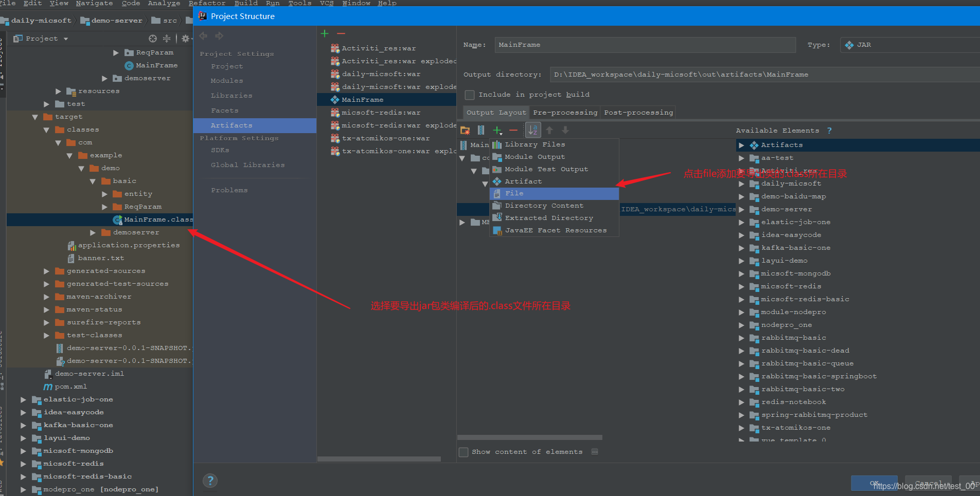Click ellipsis icon next to Show content of elements

[x=595, y=452]
